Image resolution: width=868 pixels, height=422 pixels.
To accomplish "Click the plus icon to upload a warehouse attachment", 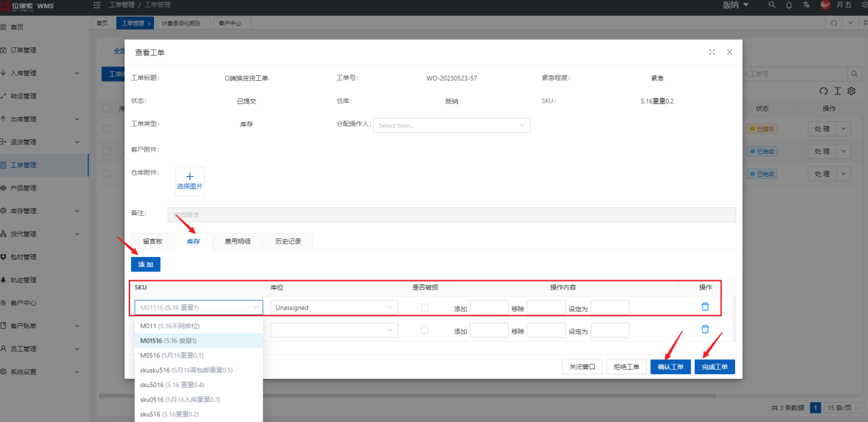I will tap(190, 177).
